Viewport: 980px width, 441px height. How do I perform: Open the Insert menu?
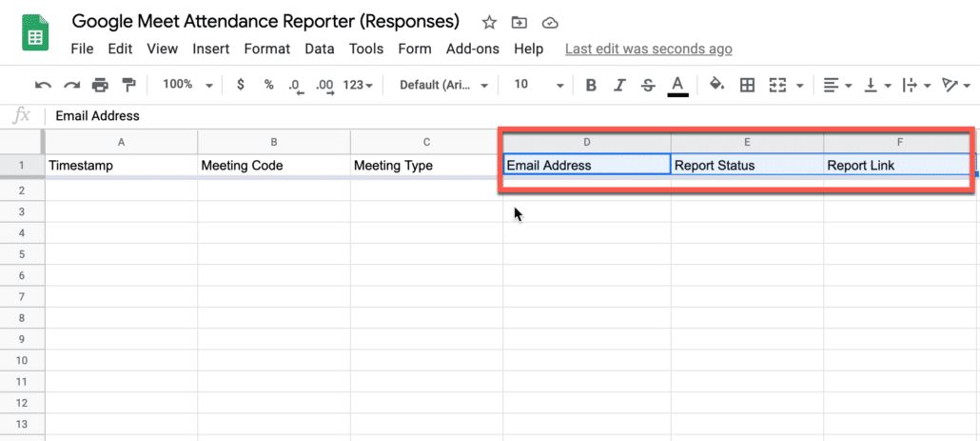point(210,49)
